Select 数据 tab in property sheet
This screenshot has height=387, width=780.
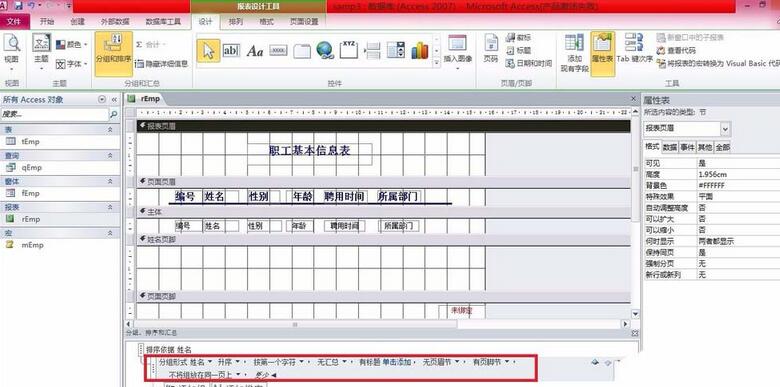670,147
